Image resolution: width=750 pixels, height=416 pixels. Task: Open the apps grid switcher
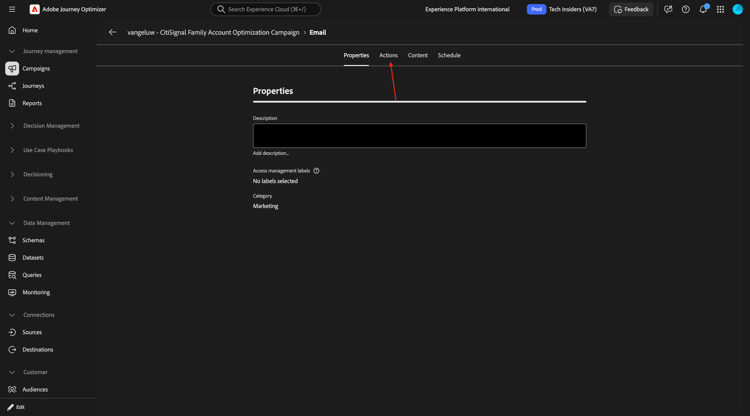(x=720, y=9)
